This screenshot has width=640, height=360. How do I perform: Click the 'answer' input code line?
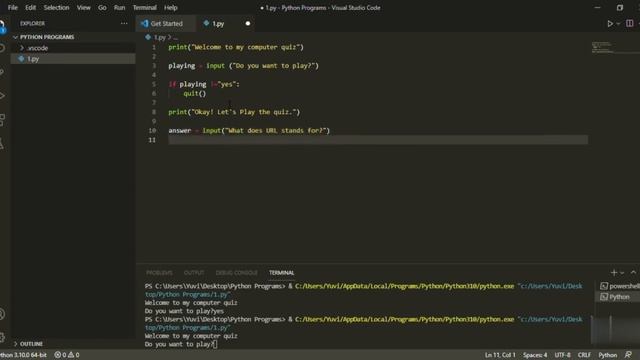coord(249,131)
